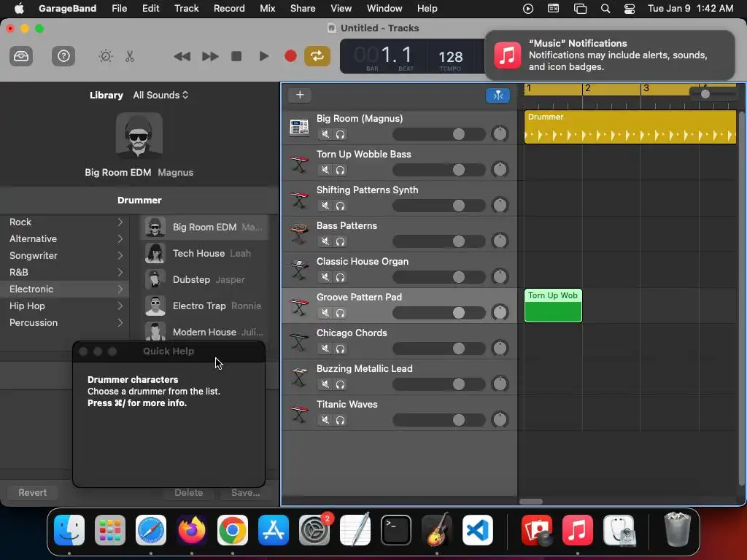Solo the Classic House Organ track
This screenshot has width=747, height=560.
[340, 277]
